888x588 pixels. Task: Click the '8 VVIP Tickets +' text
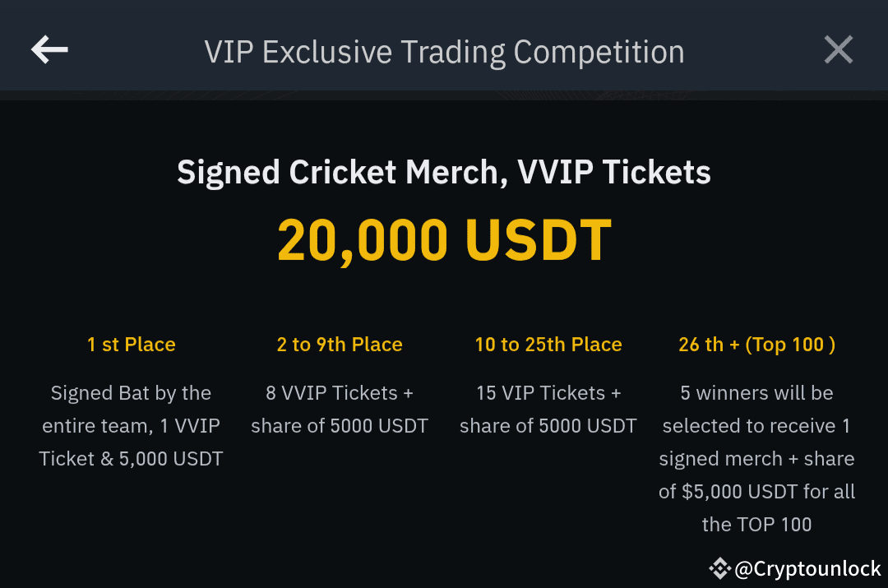(x=340, y=393)
